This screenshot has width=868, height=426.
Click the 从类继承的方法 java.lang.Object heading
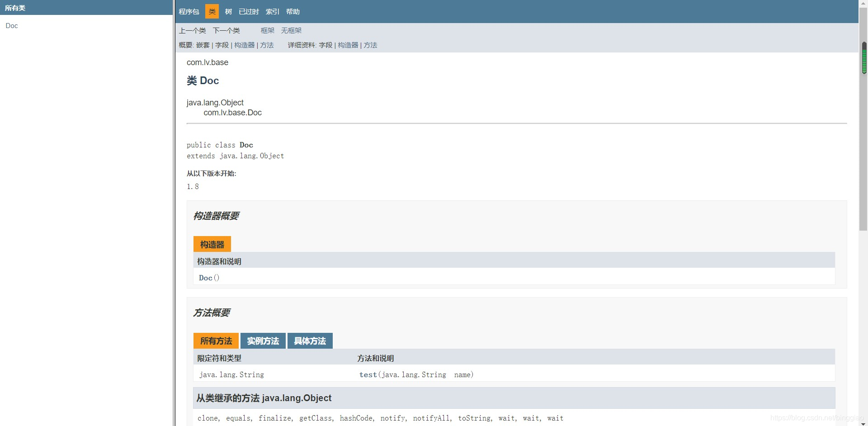(x=264, y=398)
